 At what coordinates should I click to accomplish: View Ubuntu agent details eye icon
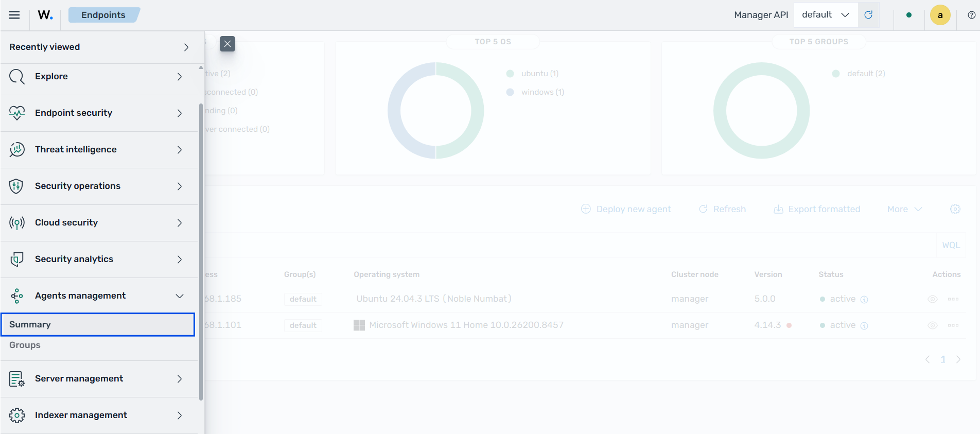932,299
